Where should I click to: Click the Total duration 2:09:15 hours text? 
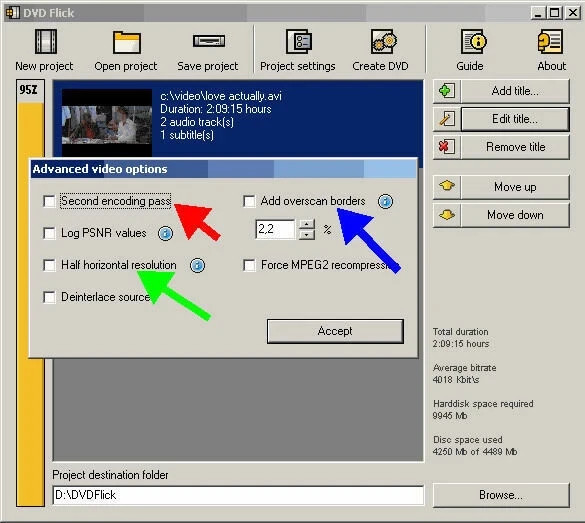[x=461, y=338]
